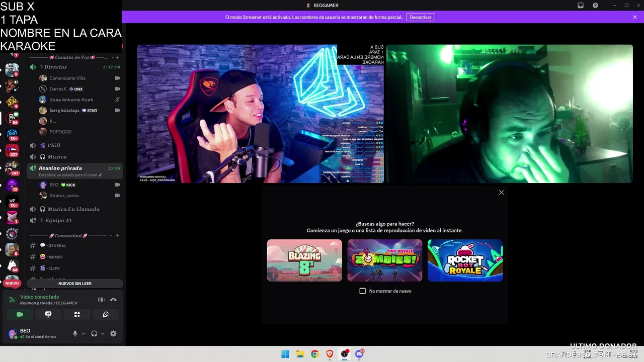Edit the channel status pencil

[100, 175]
